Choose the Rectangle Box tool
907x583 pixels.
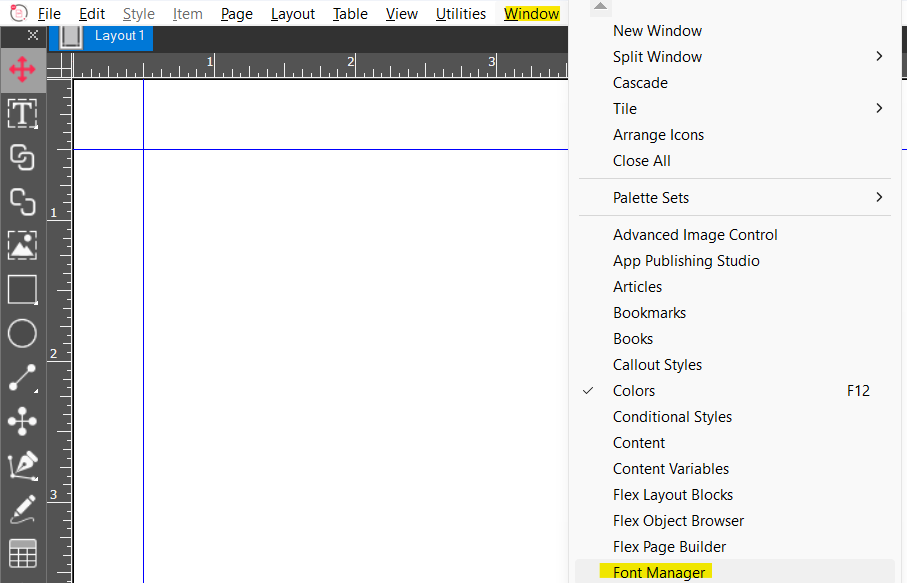(x=22, y=289)
